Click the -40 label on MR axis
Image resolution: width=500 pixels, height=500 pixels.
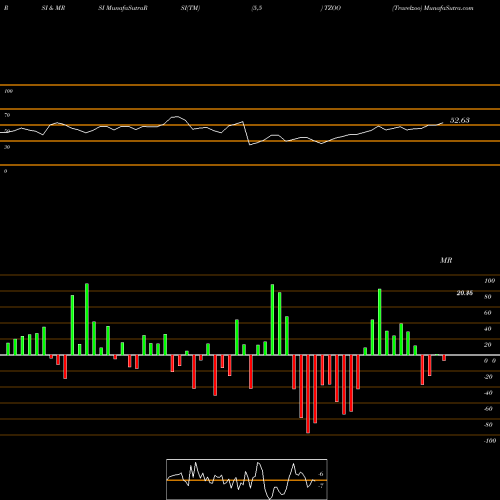[488, 393]
